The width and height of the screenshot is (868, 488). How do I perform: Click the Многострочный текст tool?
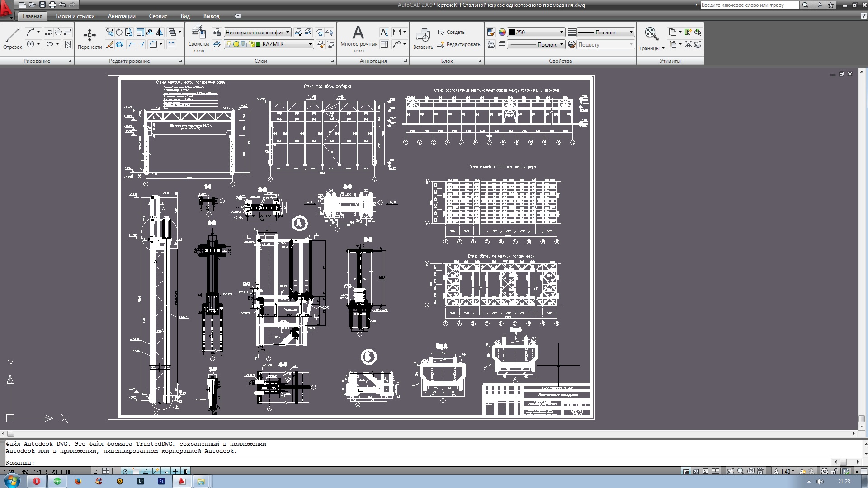(x=359, y=39)
